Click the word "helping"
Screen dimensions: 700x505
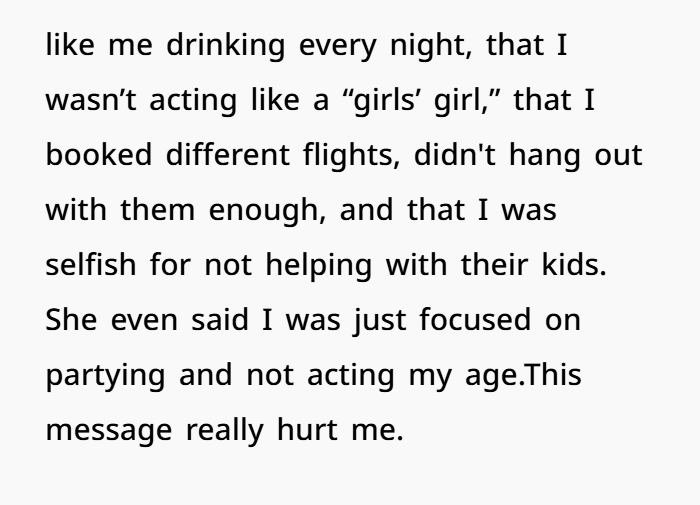click(319, 266)
